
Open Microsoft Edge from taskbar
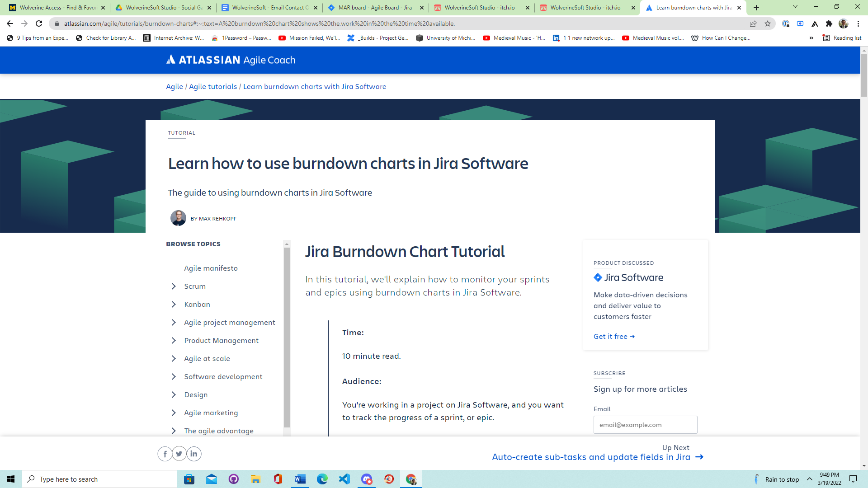coord(322,479)
